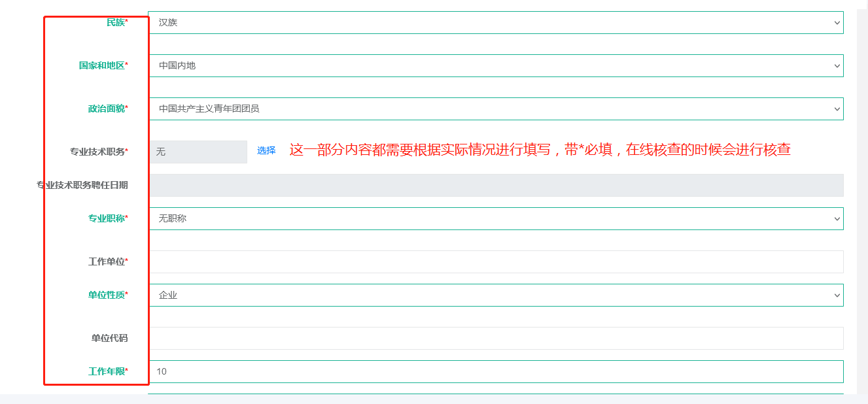Open the 单位性质 dropdown showing 企业

[495, 295]
